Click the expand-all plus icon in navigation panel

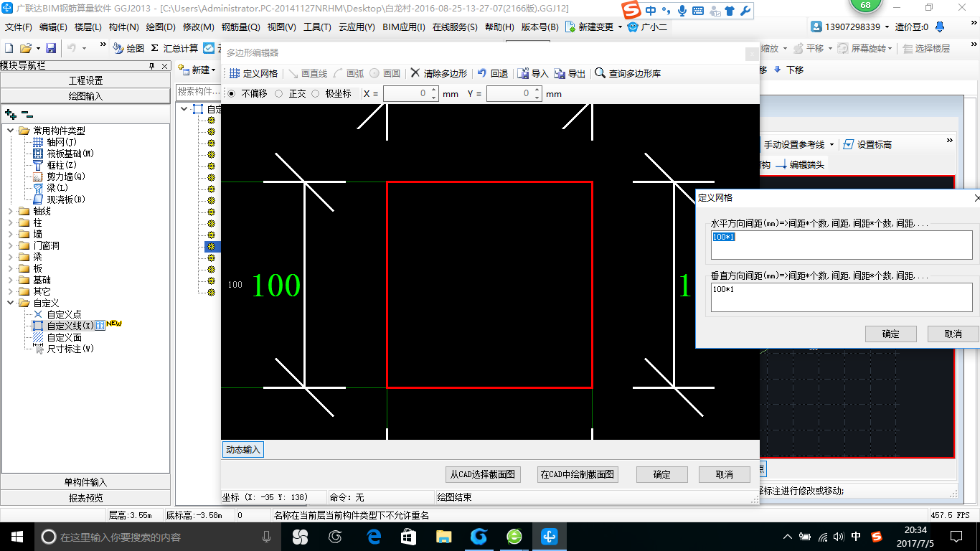tap(11, 114)
